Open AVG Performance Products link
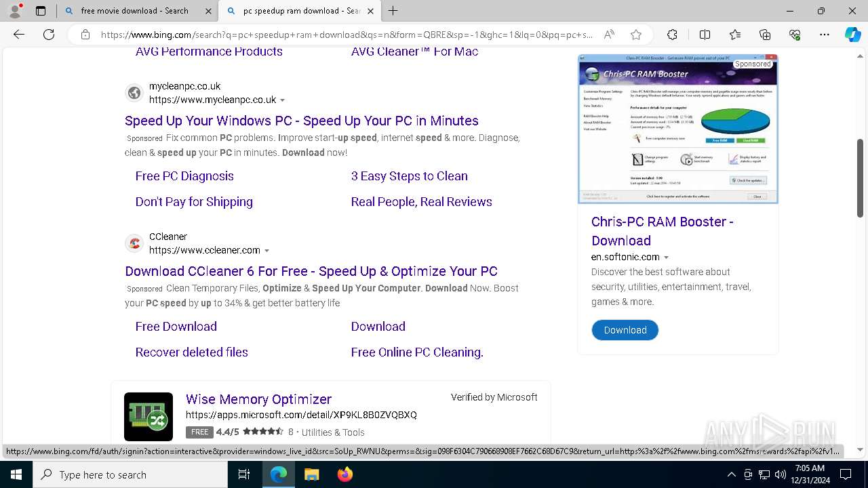The height and width of the screenshot is (488, 868). click(209, 52)
